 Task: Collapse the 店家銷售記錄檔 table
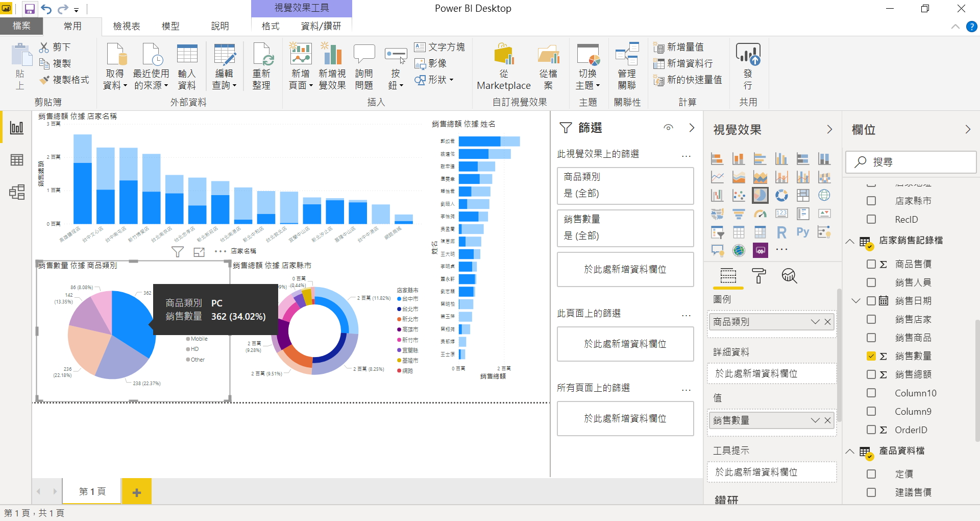click(850, 241)
